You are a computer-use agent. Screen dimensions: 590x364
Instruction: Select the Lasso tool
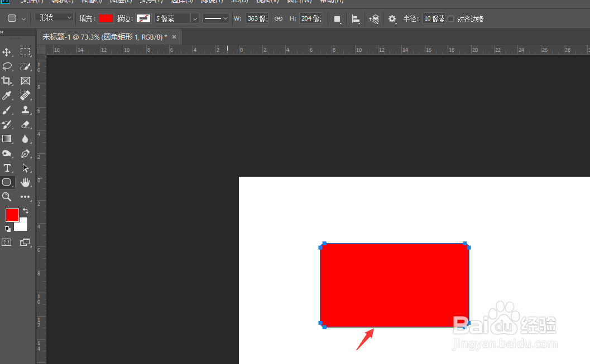(x=7, y=66)
